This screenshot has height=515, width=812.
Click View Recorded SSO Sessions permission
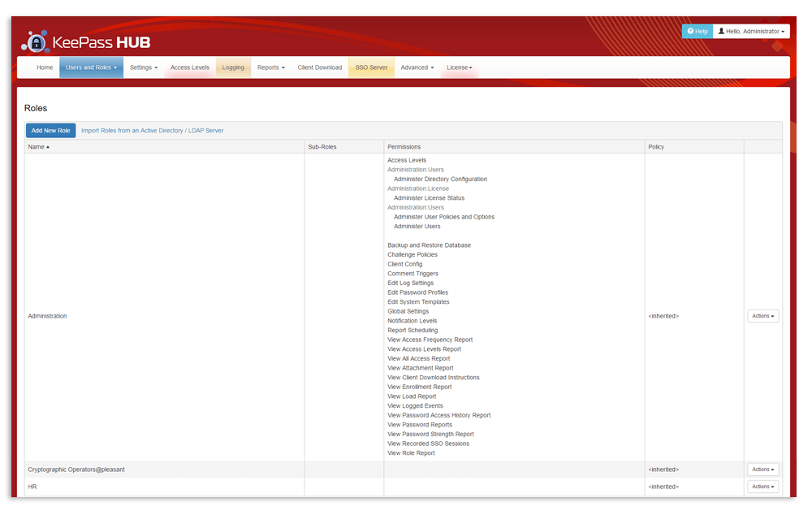tap(428, 444)
